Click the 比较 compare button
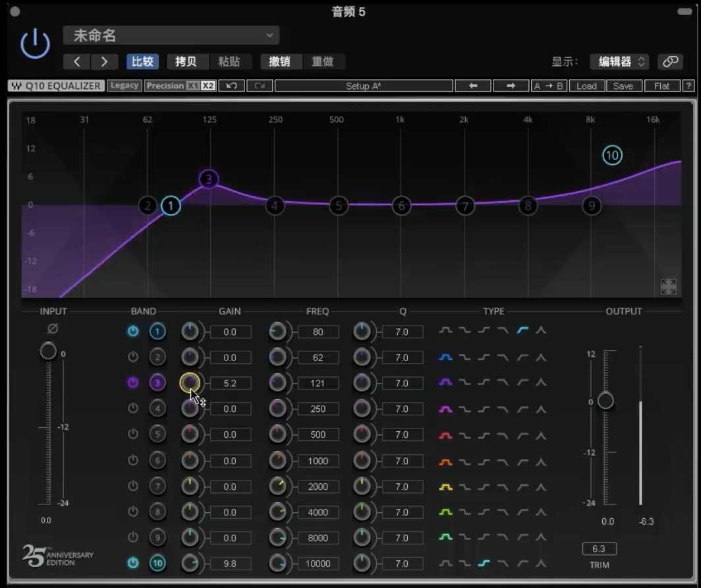701x588 pixels. (x=142, y=61)
